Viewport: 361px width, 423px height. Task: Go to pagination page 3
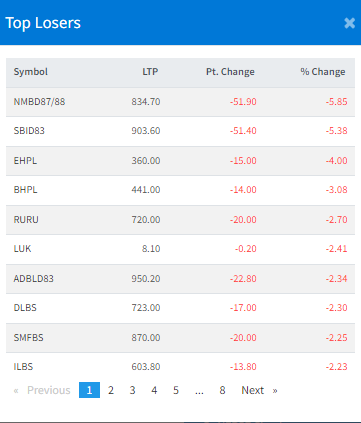(132, 390)
